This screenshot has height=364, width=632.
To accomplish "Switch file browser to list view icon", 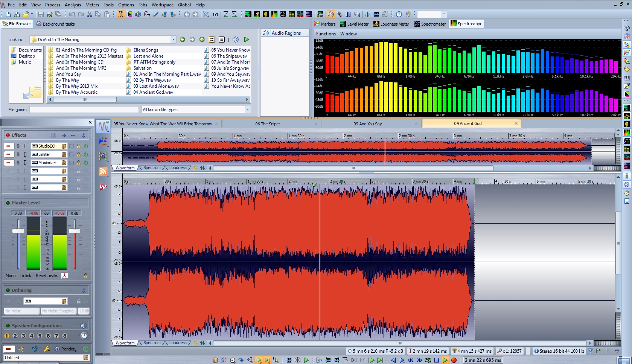I will pyautogui.click(x=222, y=40).
